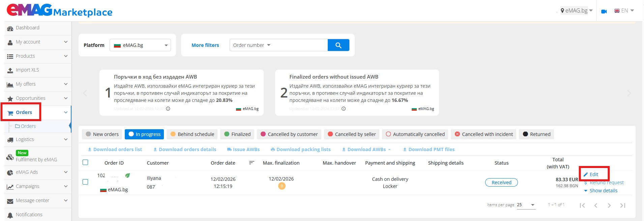Open the items per page selector
This screenshot has height=221, width=644.
click(x=526, y=205)
